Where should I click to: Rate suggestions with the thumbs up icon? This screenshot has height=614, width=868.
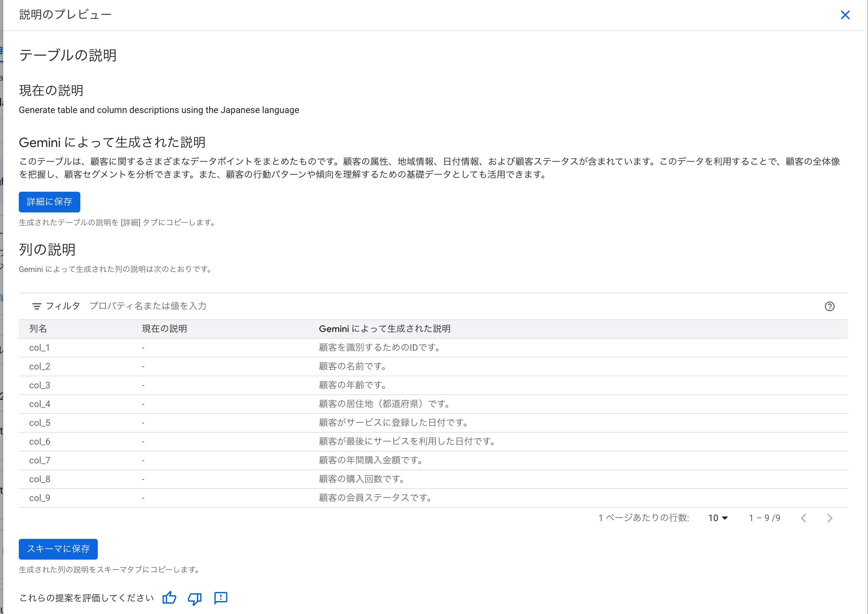pos(169,598)
